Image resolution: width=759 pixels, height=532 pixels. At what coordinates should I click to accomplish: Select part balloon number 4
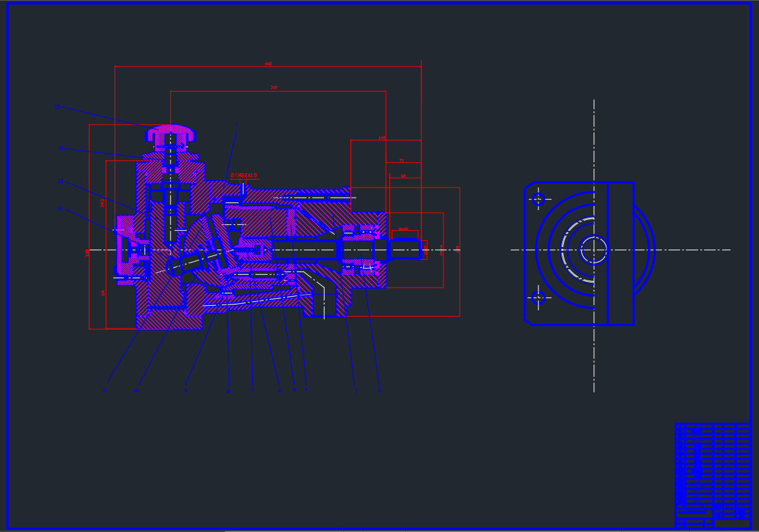click(306, 389)
